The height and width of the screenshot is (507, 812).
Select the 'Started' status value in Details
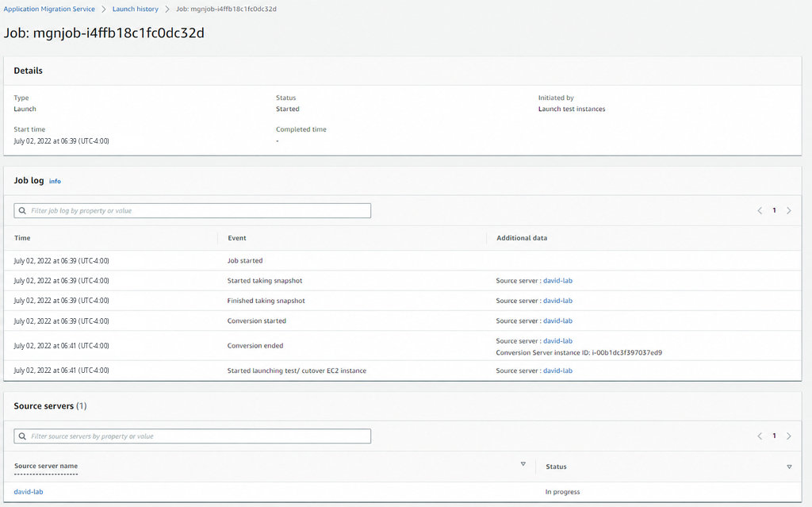point(287,109)
